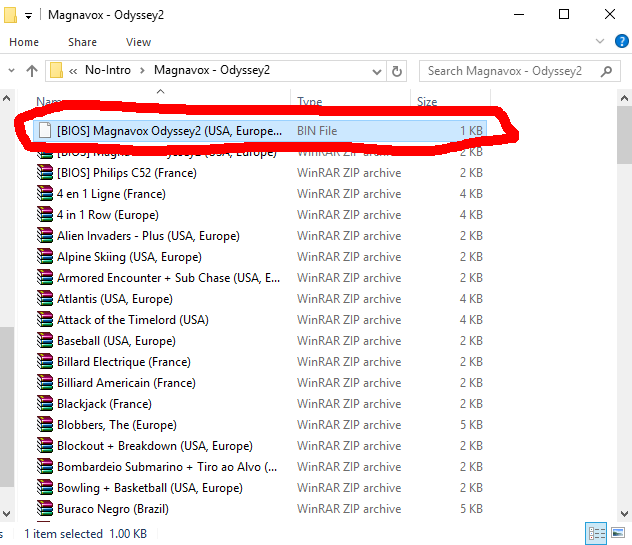This screenshot has height=545, width=632.
Task: Select Blobbers, The (Europe)
Action: pos(260,424)
